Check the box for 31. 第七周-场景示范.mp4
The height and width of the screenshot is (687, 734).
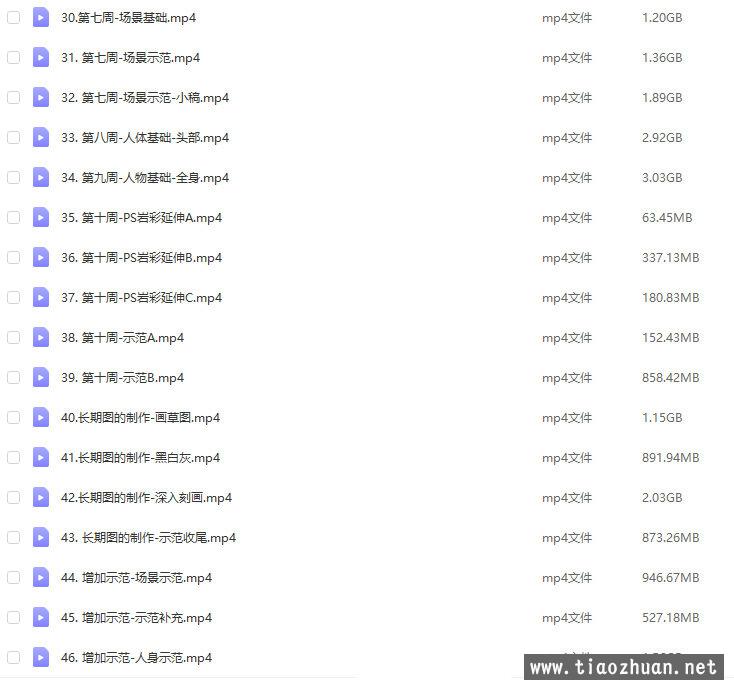point(14,58)
